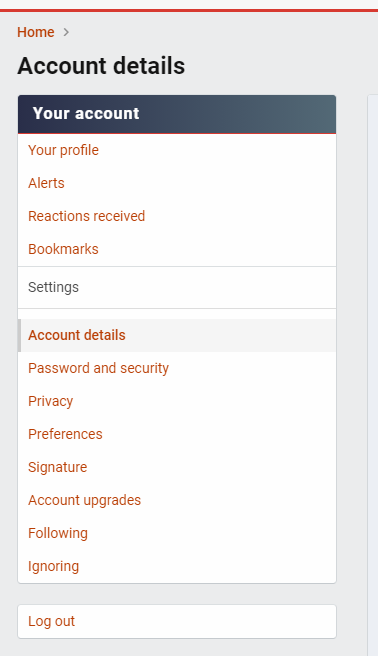This screenshot has height=656, width=378.
Task: Open Your profile page
Action: (x=64, y=150)
